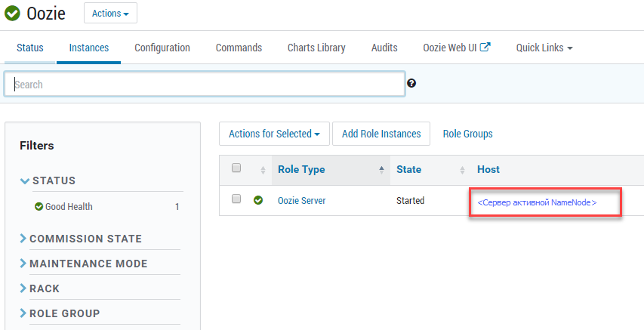
Task: Switch to the Configuration tab
Action: [x=162, y=48]
